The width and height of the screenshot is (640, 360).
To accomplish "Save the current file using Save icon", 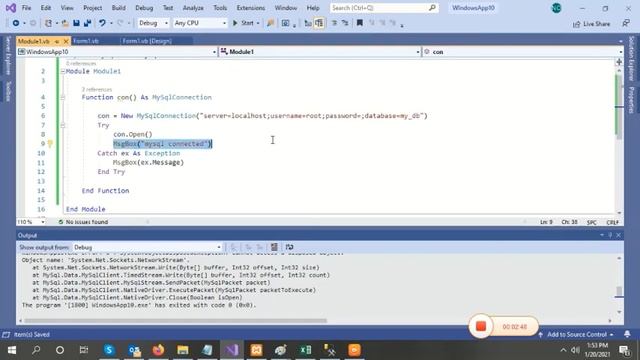I will coord(76,23).
